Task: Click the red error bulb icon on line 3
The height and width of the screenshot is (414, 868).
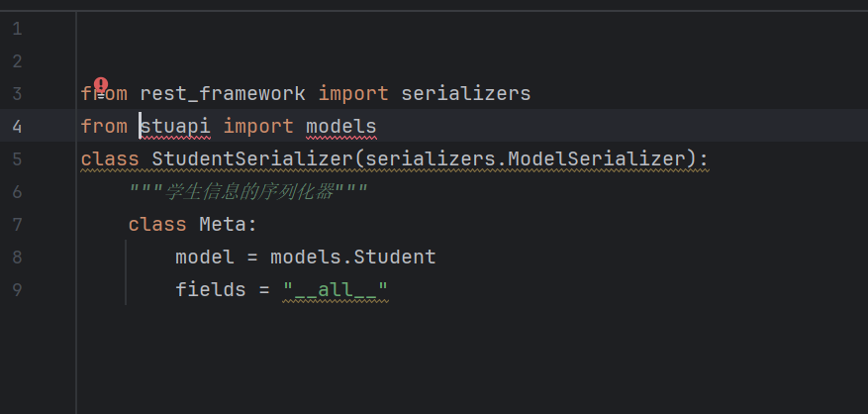Action: pyautogui.click(x=101, y=85)
